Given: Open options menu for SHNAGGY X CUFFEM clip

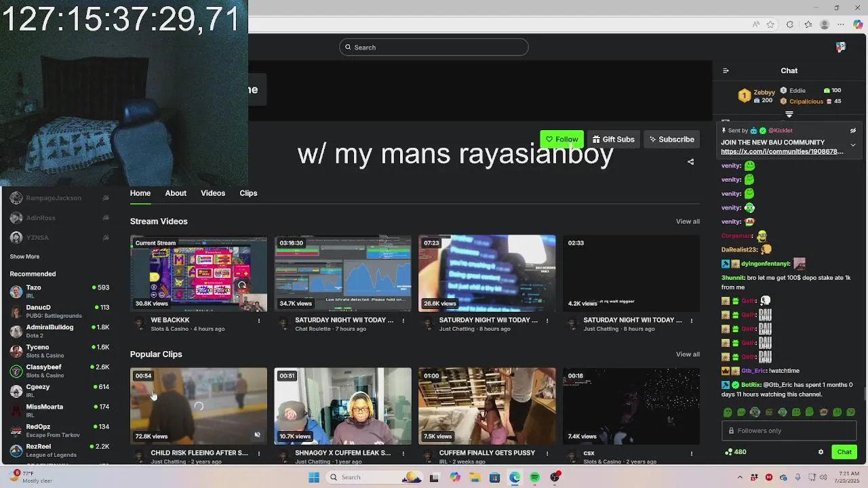Looking at the screenshot, I should (x=403, y=453).
